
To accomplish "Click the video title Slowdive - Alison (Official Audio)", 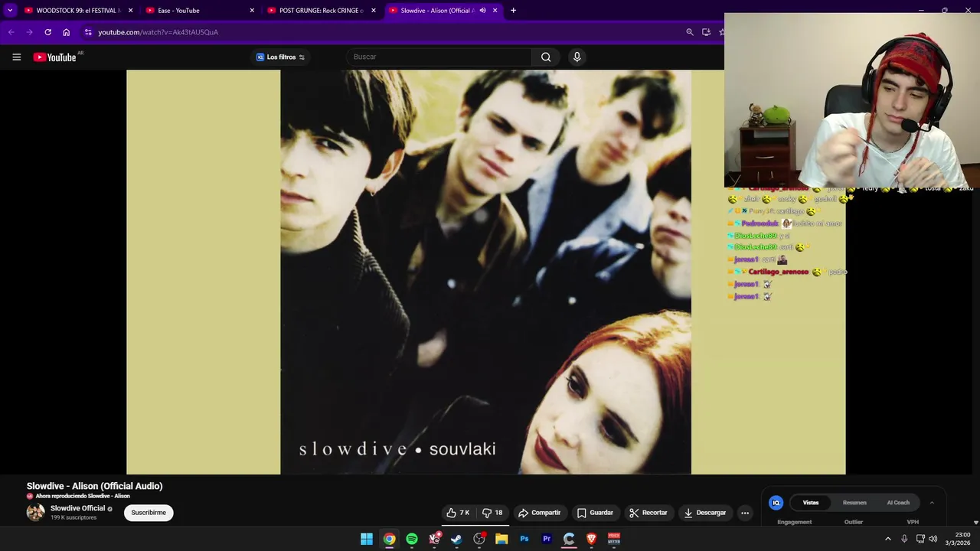I will click(94, 486).
